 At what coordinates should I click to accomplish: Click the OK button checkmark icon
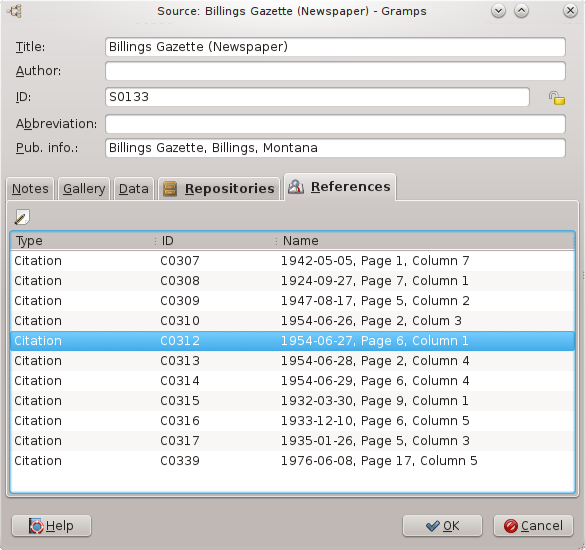point(433,526)
